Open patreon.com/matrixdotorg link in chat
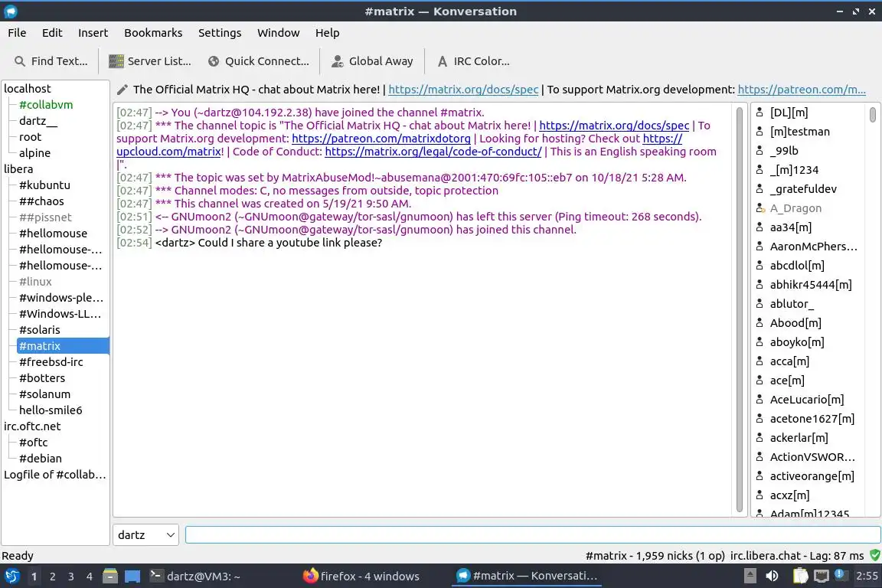The height and width of the screenshot is (588, 882). tap(381, 139)
